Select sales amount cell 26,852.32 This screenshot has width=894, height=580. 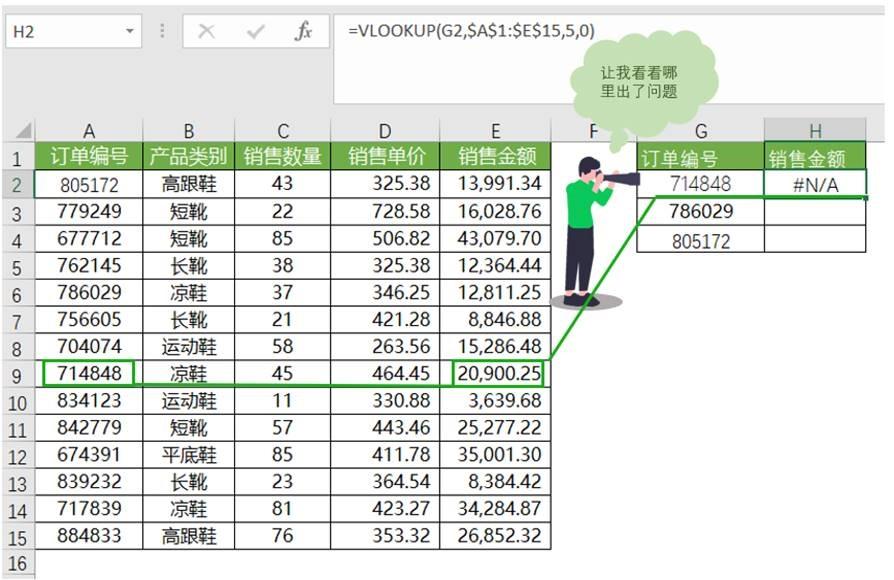[x=495, y=536]
